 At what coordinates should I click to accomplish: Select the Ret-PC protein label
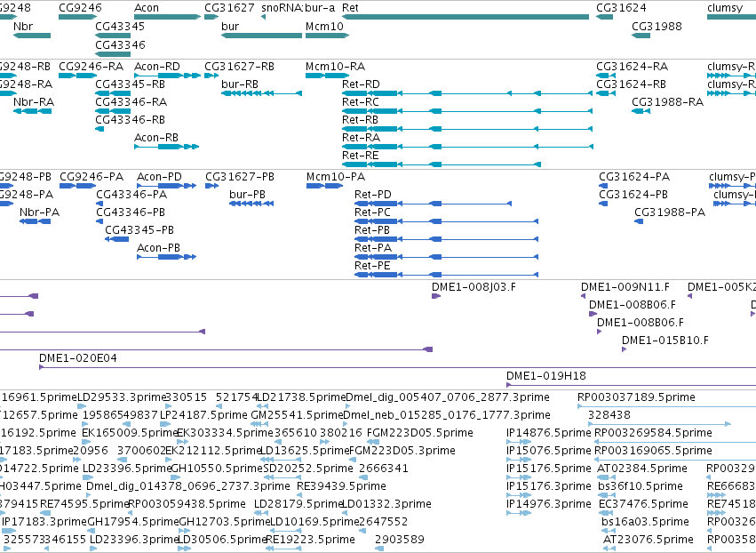(372, 212)
